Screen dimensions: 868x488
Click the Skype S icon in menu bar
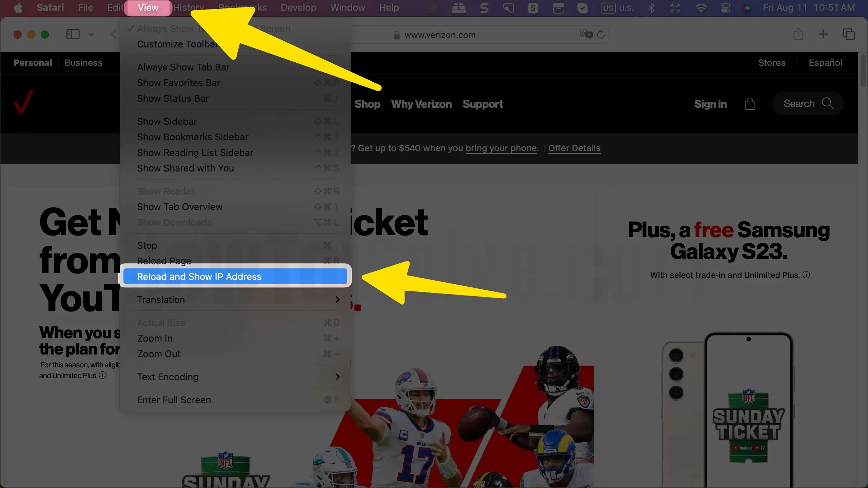(x=533, y=7)
